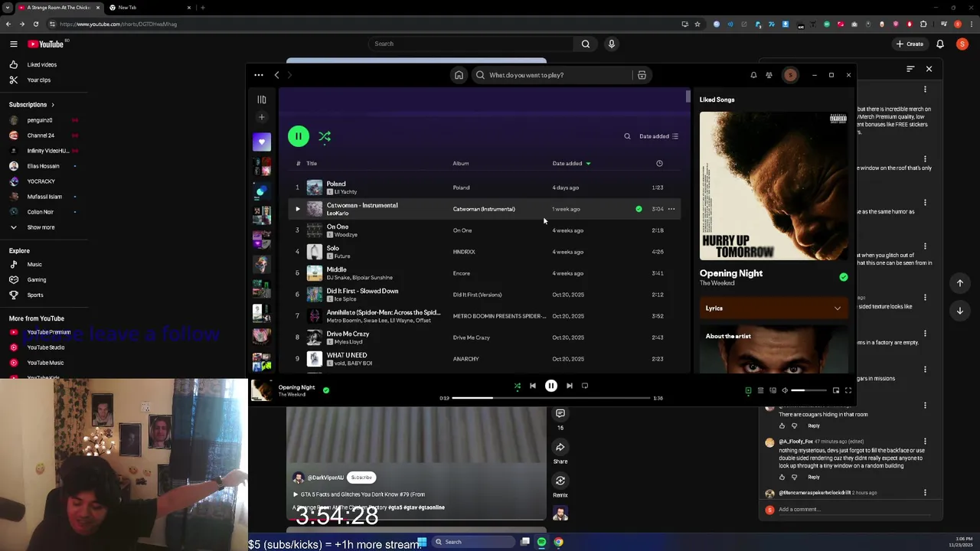Open YouTube hamburger guide menu
Viewport: 980px width, 551px height.
pos(14,44)
